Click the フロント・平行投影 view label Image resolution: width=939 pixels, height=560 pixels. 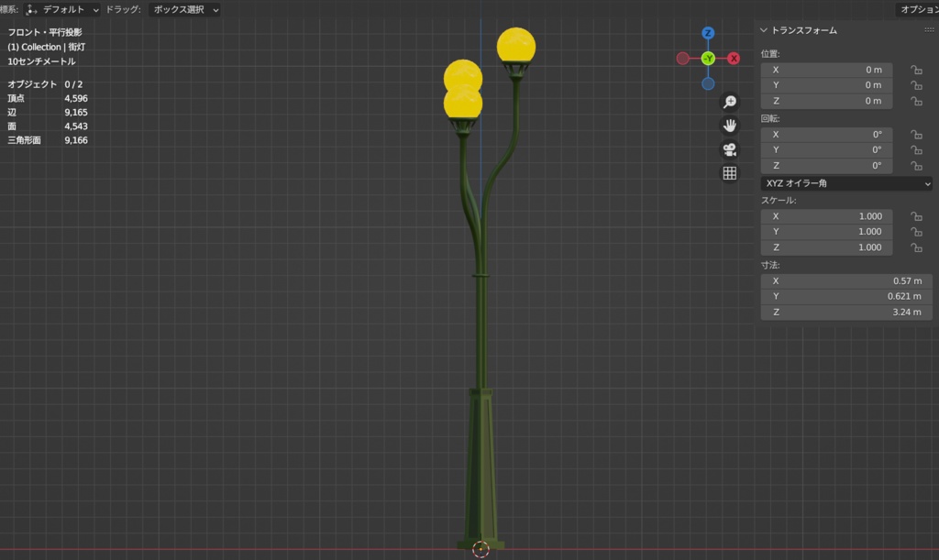[x=45, y=32]
